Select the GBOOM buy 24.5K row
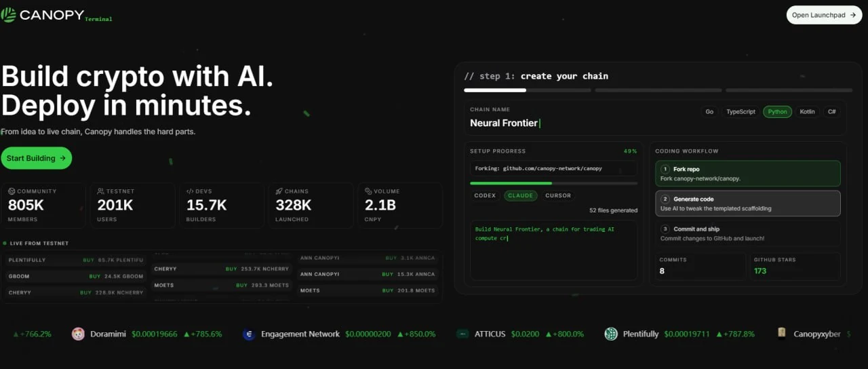The width and height of the screenshot is (868, 369). click(x=75, y=276)
